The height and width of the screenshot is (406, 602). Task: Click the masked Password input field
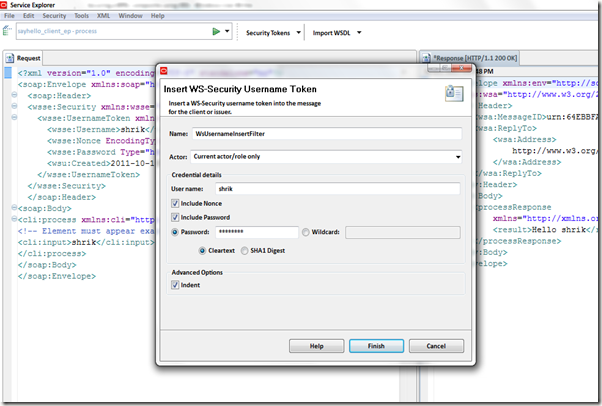257,232
